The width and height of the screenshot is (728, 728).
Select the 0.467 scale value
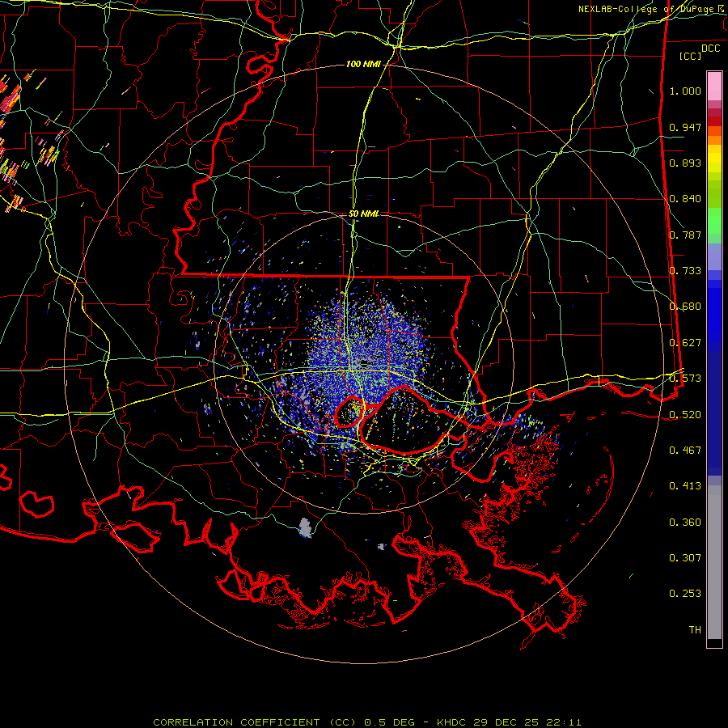[x=685, y=451]
